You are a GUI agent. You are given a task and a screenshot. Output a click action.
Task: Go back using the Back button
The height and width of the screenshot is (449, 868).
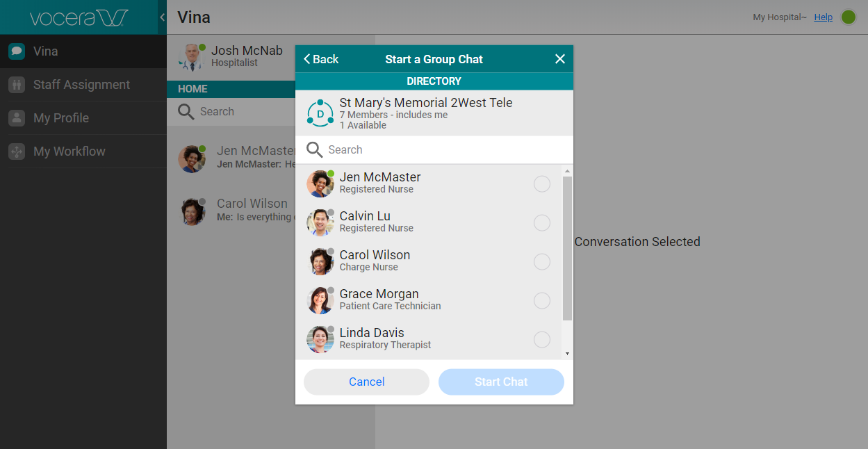[x=321, y=59]
